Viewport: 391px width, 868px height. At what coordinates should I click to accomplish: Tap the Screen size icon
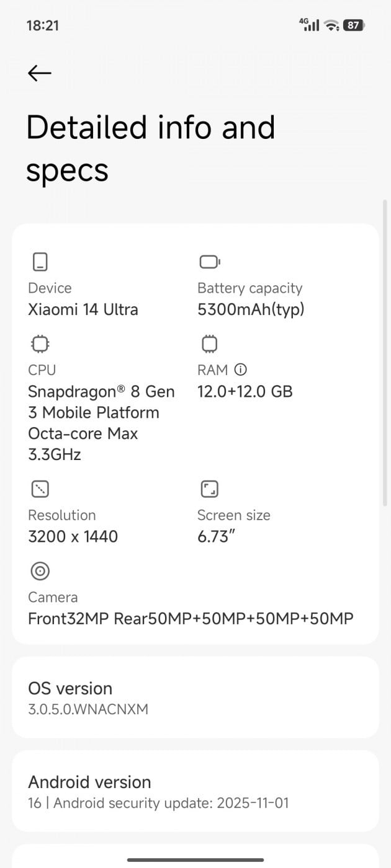point(210,489)
